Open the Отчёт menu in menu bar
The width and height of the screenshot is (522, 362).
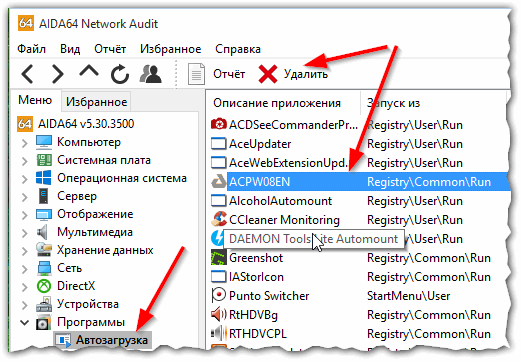click(110, 49)
